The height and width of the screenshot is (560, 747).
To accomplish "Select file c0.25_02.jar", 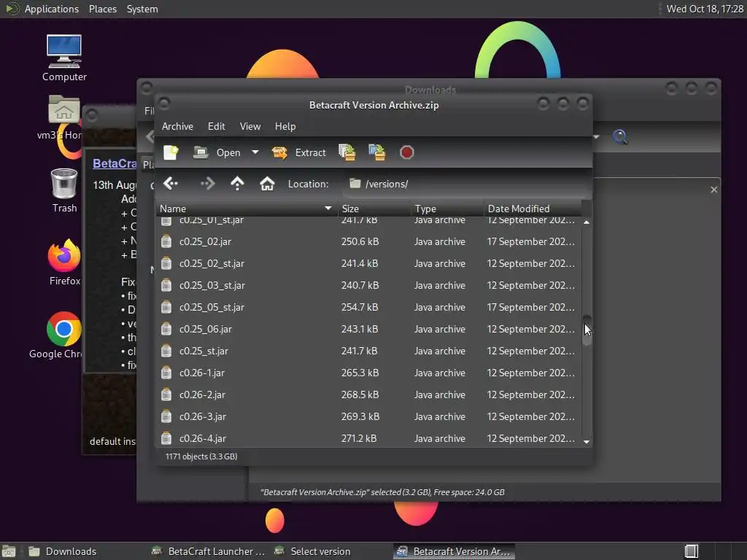I will click(368, 241).
